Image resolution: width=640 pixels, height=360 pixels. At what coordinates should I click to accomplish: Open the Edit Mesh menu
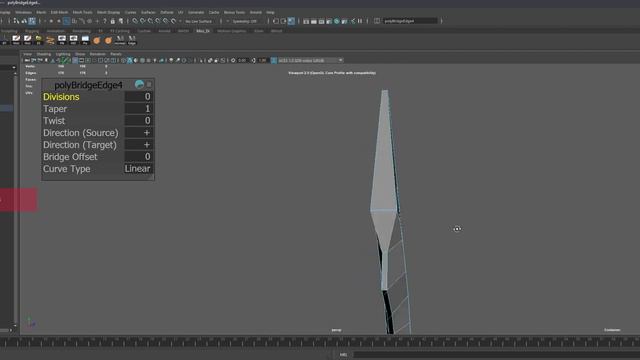59,12
